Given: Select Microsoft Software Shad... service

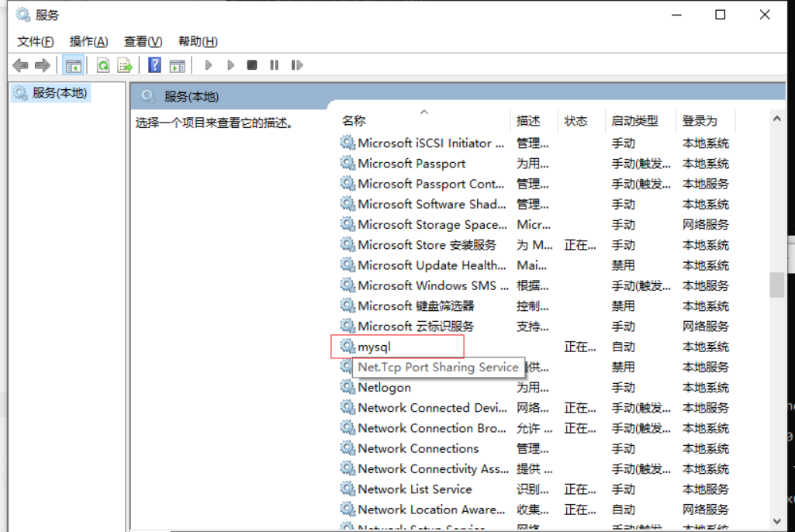Looking at the screenshot, I should tap(432, 204).
